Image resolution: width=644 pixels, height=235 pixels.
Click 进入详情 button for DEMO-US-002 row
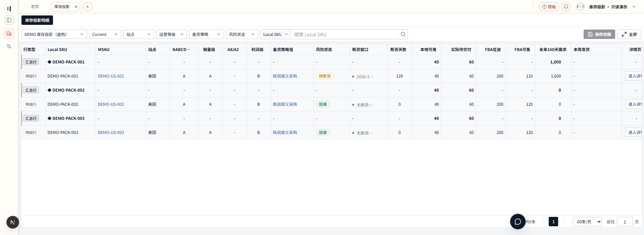(634, 104)
